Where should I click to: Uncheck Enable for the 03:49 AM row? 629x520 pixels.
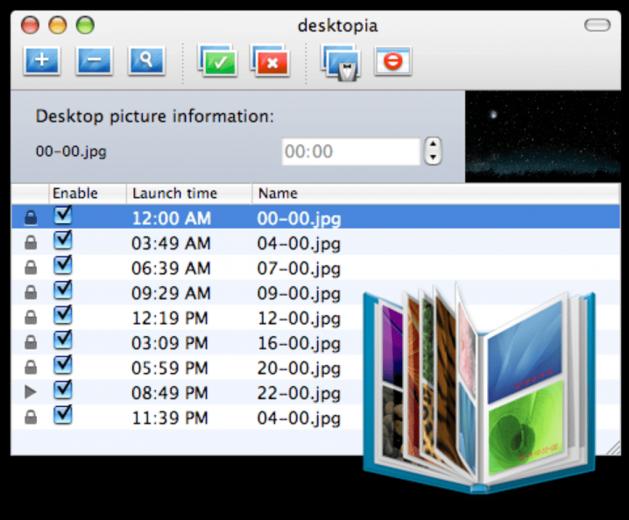tap(63, 240)
